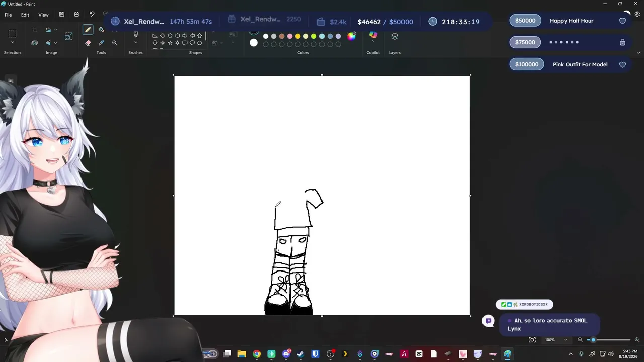The width and height of the screenshot is (644, 362).
Task: Zoom out using the minus magnifier
Action: [580, 340]
